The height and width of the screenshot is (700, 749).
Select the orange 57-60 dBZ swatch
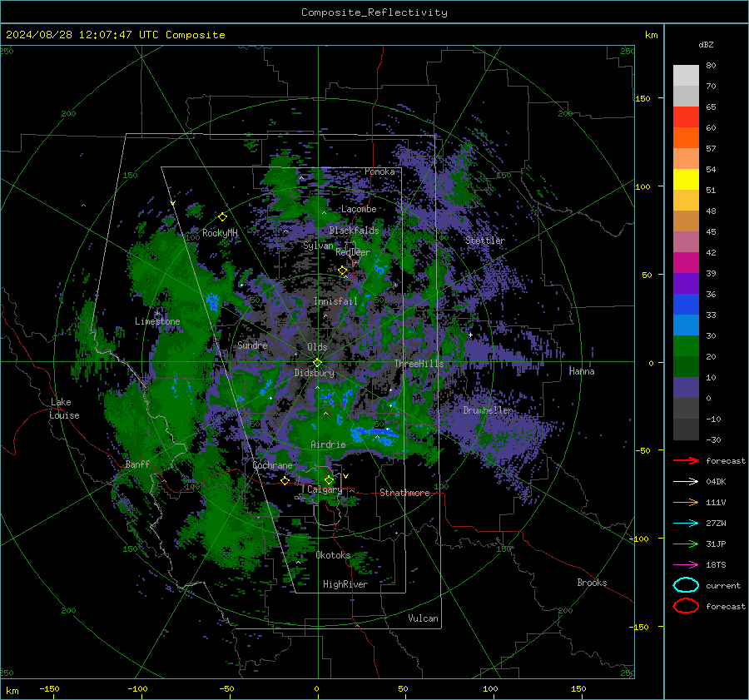point(686,138)
